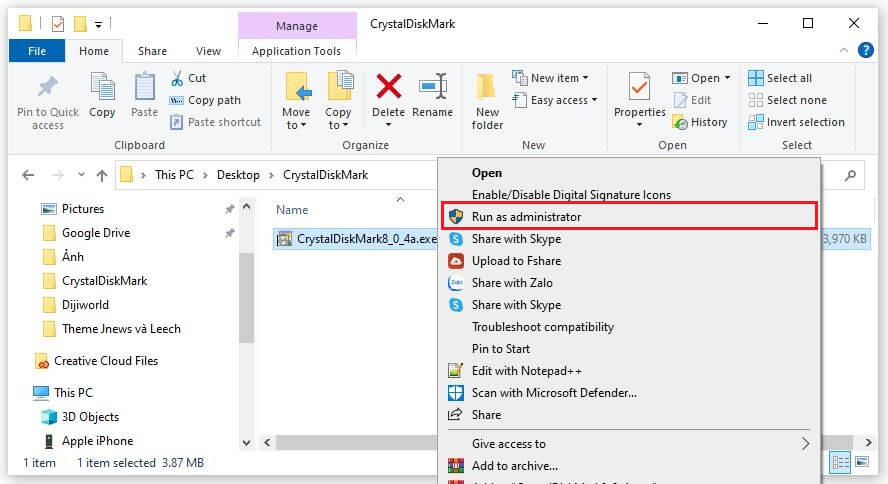Choose Run as administrator in context menu
The image size is (888, 484).
click(x=629, y=216)
